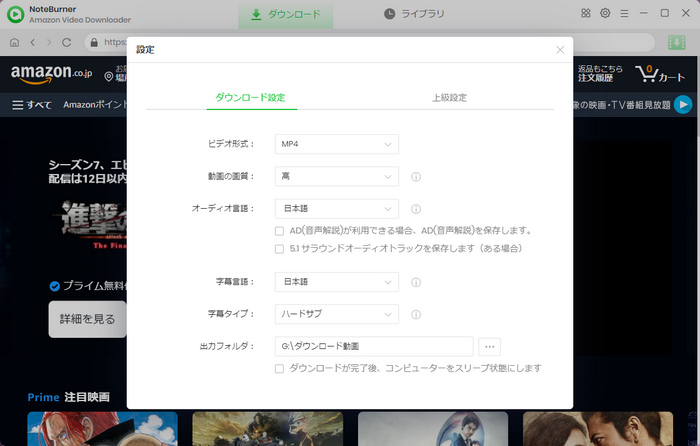Click the NoteBurner app logo icon
Viewport: 700px width, 446px height.
pos(16,14)
